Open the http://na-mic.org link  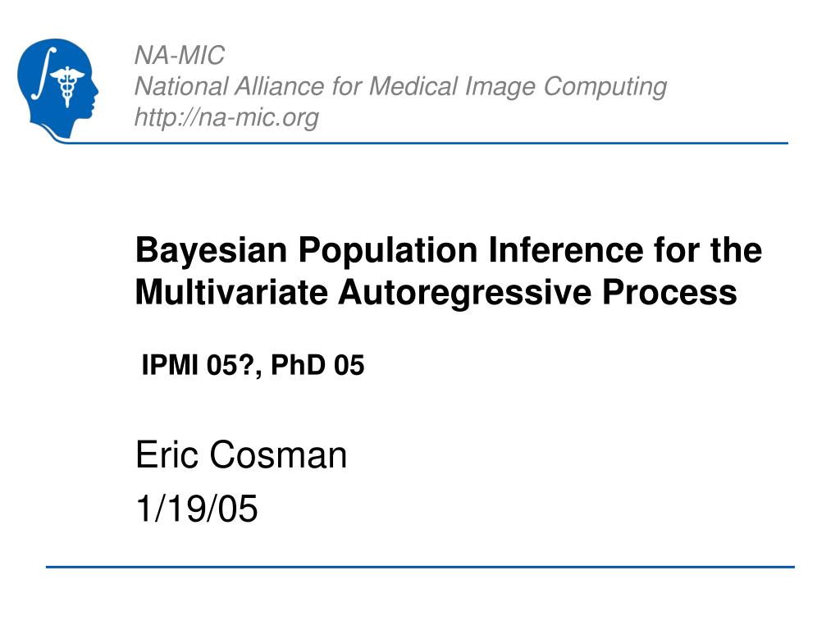click(x=226, y=116)
